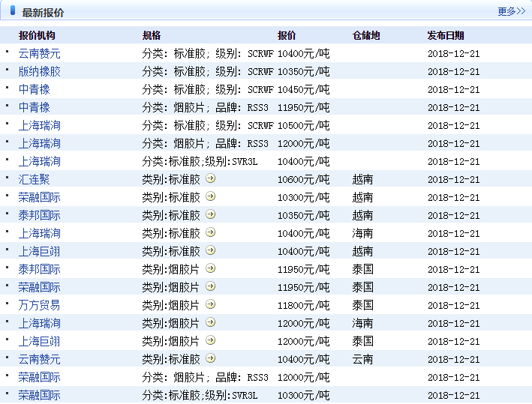Open 荣融国际 link with SVR3L grade

[x=39, y=395]
